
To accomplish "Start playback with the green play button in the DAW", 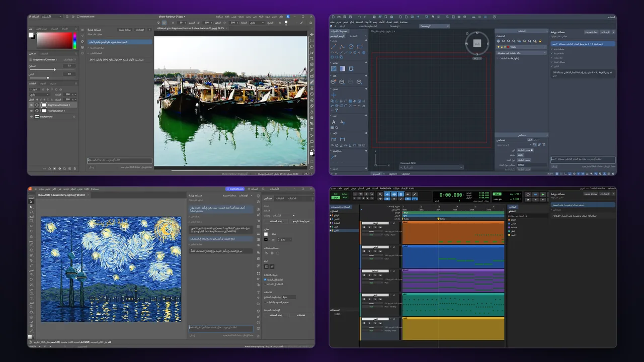I will pyautogui.click(x=543, y=194).
